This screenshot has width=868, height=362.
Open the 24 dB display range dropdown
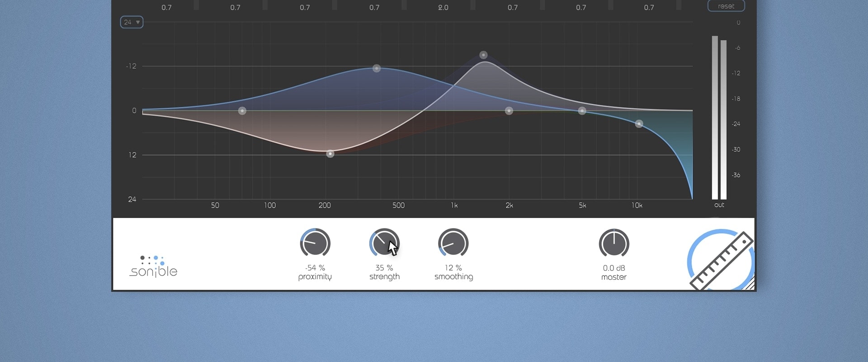point(132,22)
